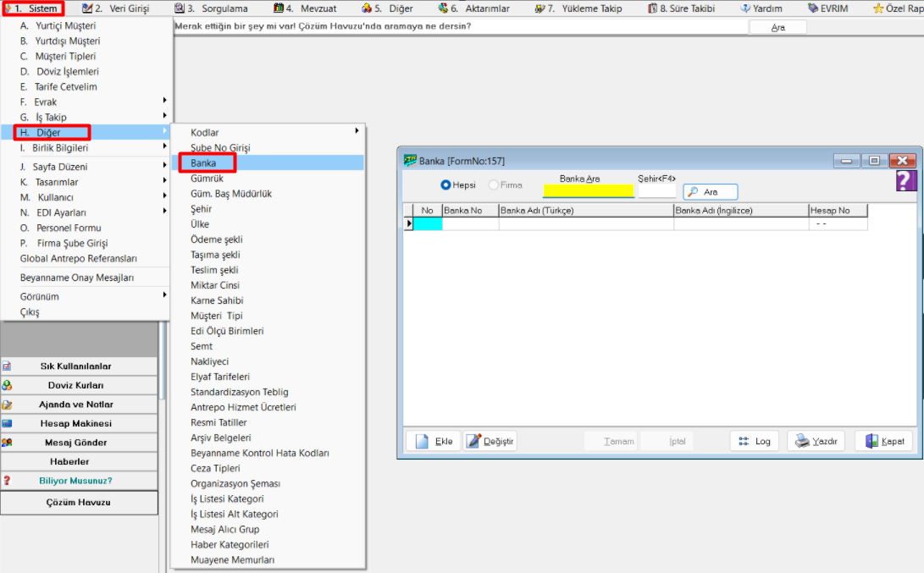Focus the yellow Banka Ara field

(588, 190)
